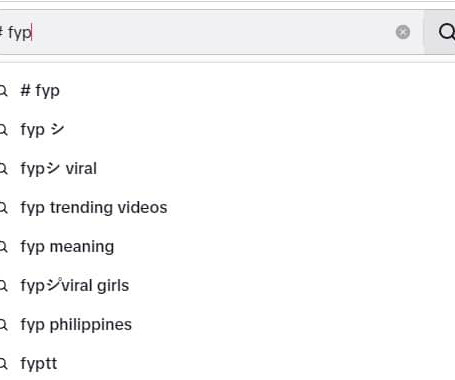The height and width of the screenshot is (380, 455).
Task: Click search icon beside 'fyp シ' suggestion
Action: [x=3, y=130]
